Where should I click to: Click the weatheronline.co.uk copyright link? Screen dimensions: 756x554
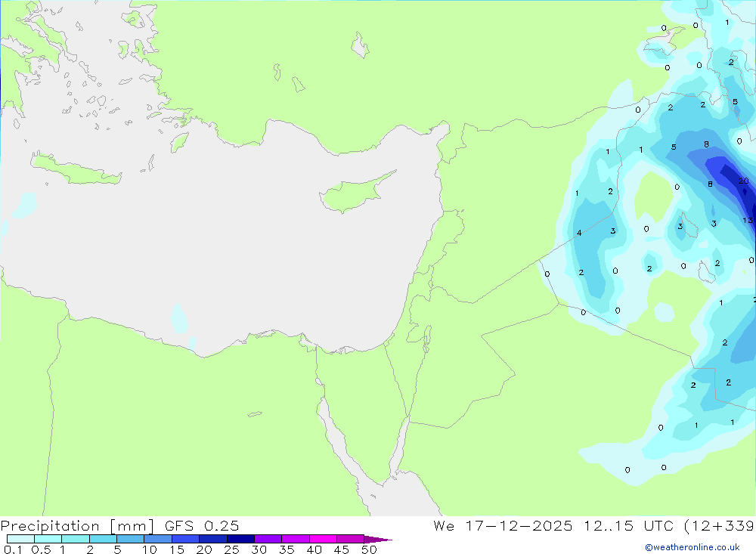[692, 547]
